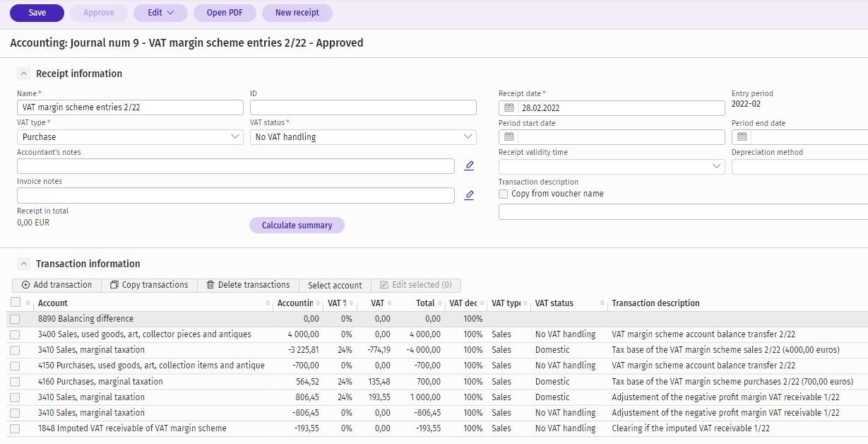
Task: Open the calendar picker for Period start date
Action: [x=509, y=137]
